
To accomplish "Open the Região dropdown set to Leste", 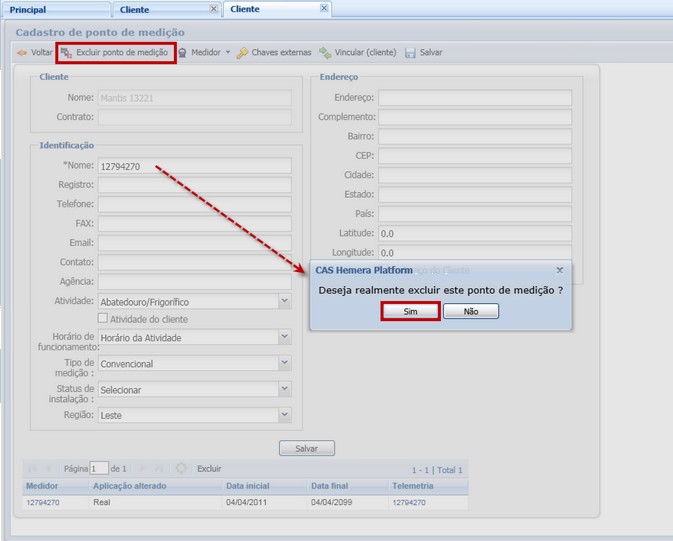I will [284, 414].
